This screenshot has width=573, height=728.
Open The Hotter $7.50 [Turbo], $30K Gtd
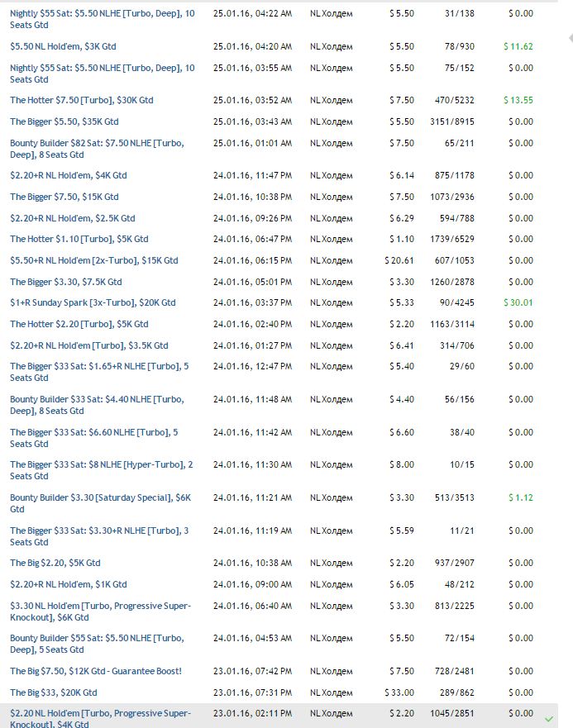[82, 100]
